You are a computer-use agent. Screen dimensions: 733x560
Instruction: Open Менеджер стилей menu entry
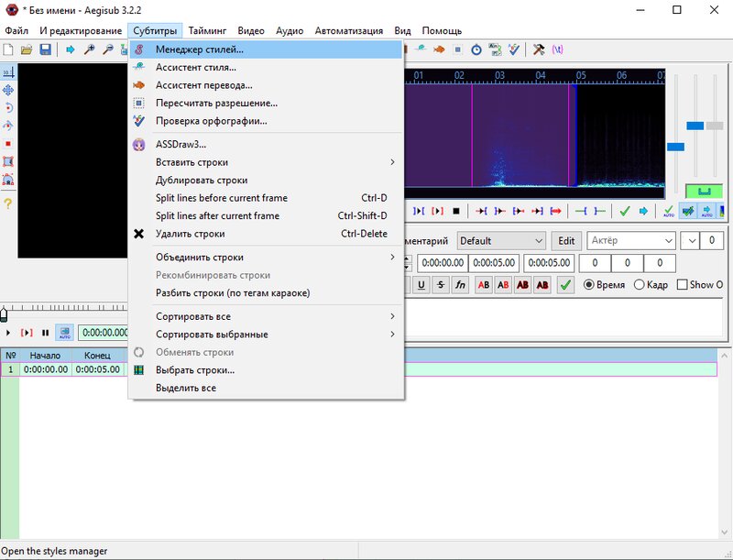266,49
